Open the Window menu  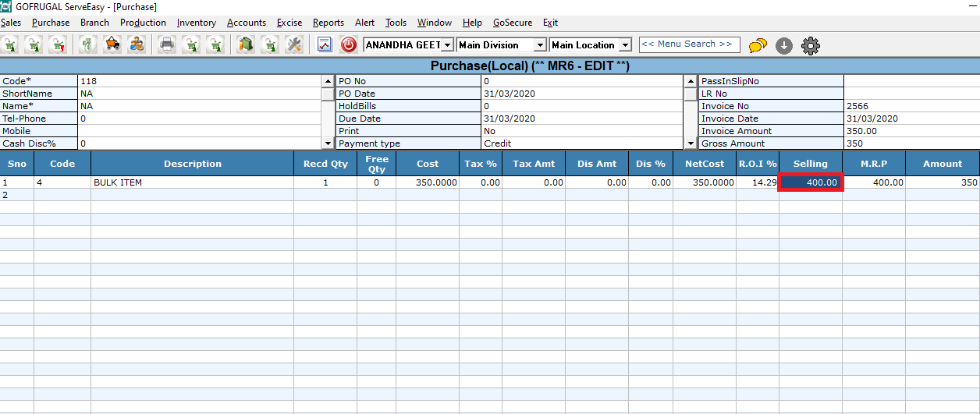(434, 23)
